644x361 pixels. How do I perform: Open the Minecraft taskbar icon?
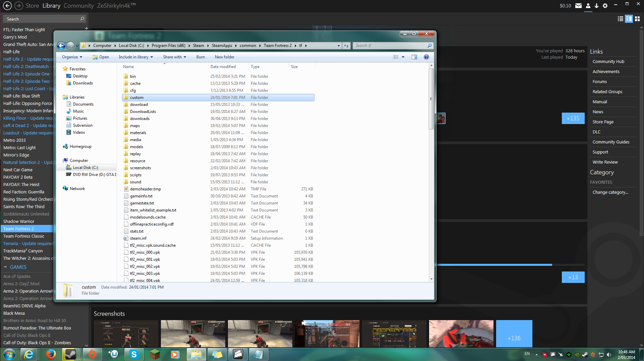click(x=155, y=354)
